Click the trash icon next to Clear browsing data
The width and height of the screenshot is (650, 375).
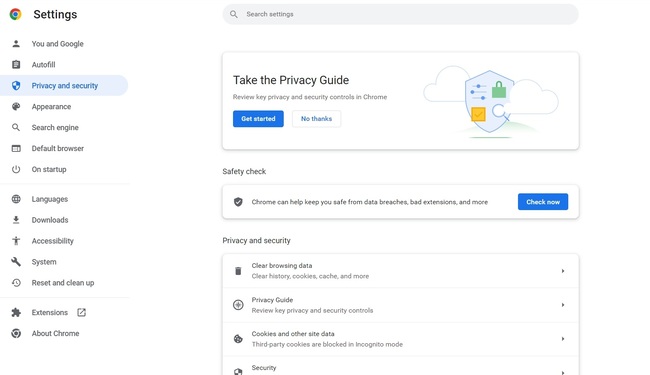tap(238, 271)
